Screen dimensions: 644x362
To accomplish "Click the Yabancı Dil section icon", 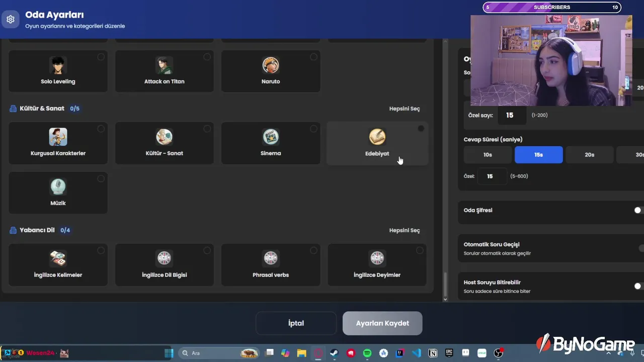I will tap(13, 230).
